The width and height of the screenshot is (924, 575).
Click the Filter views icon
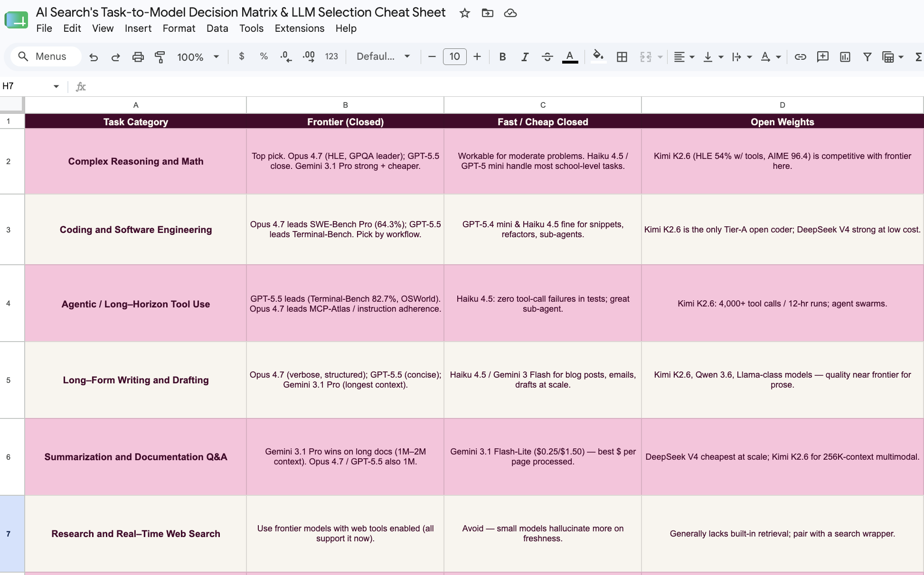pyautogui.click(x=888, y=57)
